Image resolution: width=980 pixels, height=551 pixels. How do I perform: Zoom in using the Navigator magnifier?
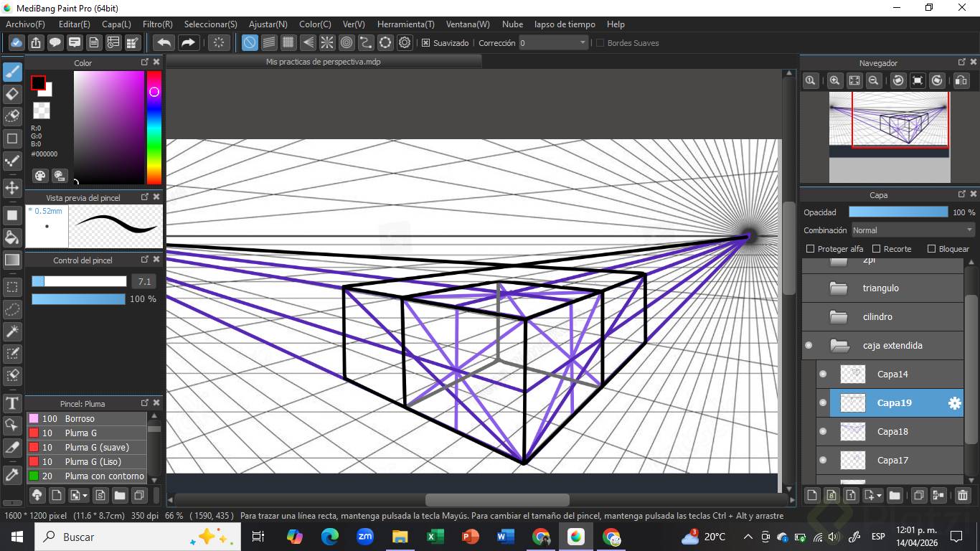[834, 81]
